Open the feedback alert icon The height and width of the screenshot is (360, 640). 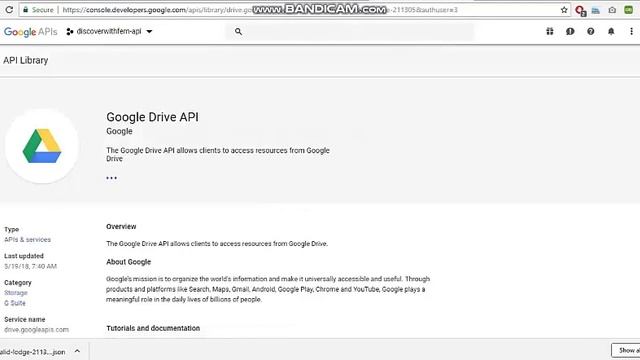click(x=570, y=31)
